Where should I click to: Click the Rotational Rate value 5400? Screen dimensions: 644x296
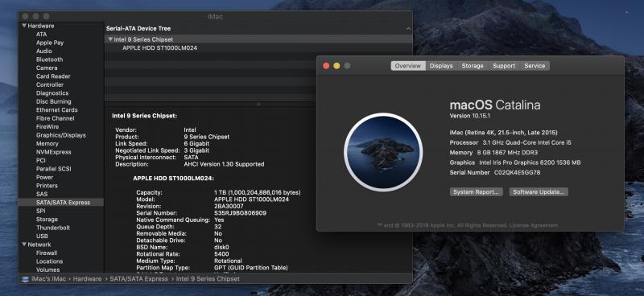[x=221, y=254]
